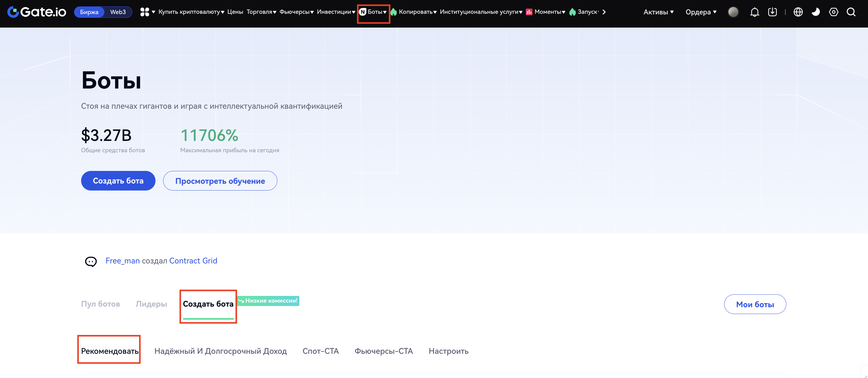Image resolution: width=868 pixels, height=378 pixels.
Task: Click the blue Создать бота button
Action: [x=118, y=181]
